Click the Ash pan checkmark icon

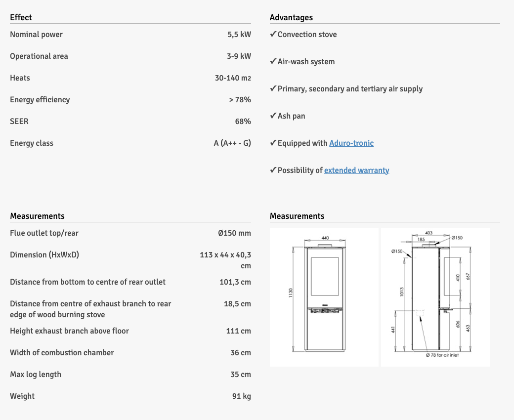tap(273, 116)
